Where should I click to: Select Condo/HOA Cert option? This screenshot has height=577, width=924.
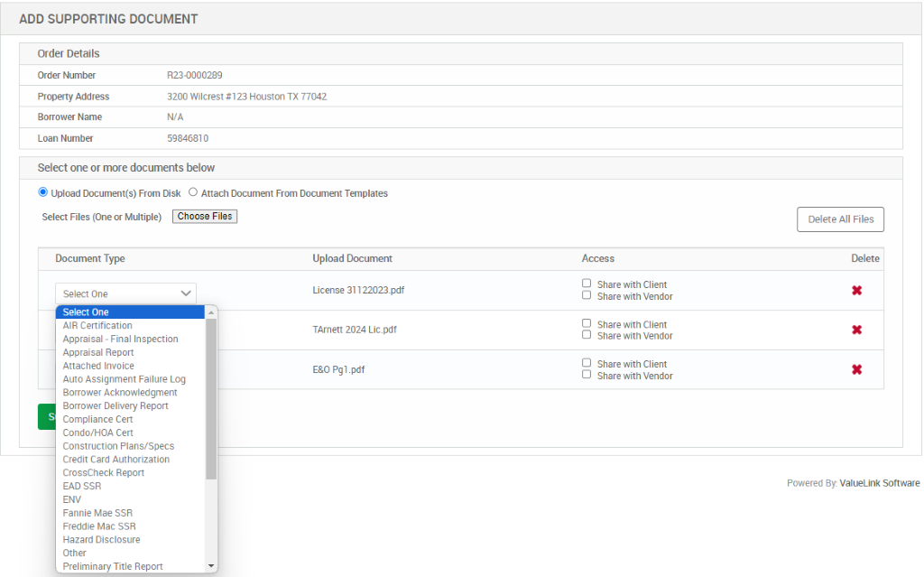click(x=130, y=433)
